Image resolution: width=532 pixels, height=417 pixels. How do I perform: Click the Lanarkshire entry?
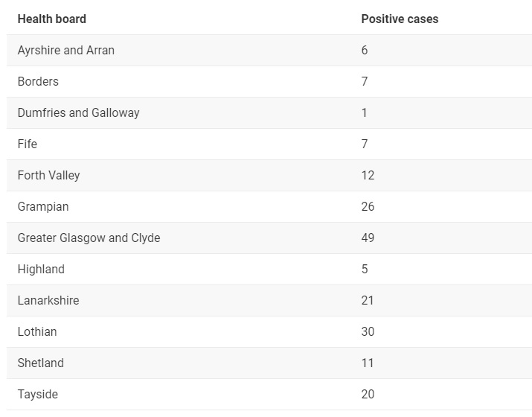point(48,301)
